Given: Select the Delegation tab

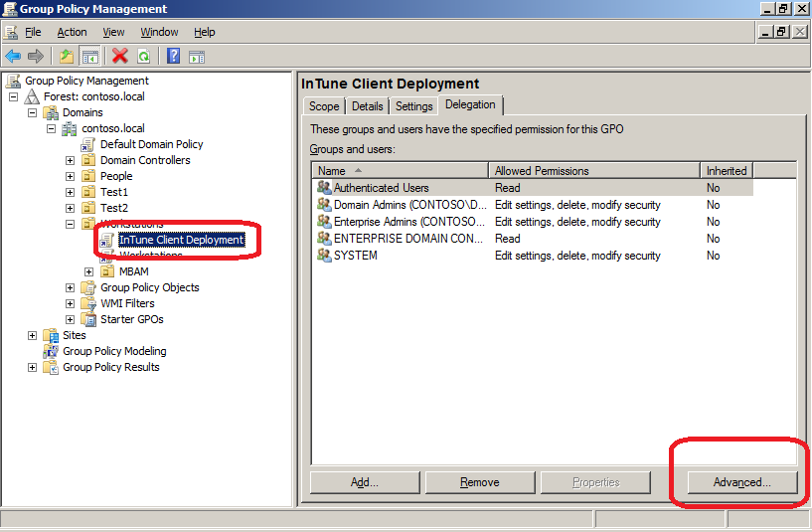Looking at the screenshot, I should pyautogui.click(x=470, y=104).
